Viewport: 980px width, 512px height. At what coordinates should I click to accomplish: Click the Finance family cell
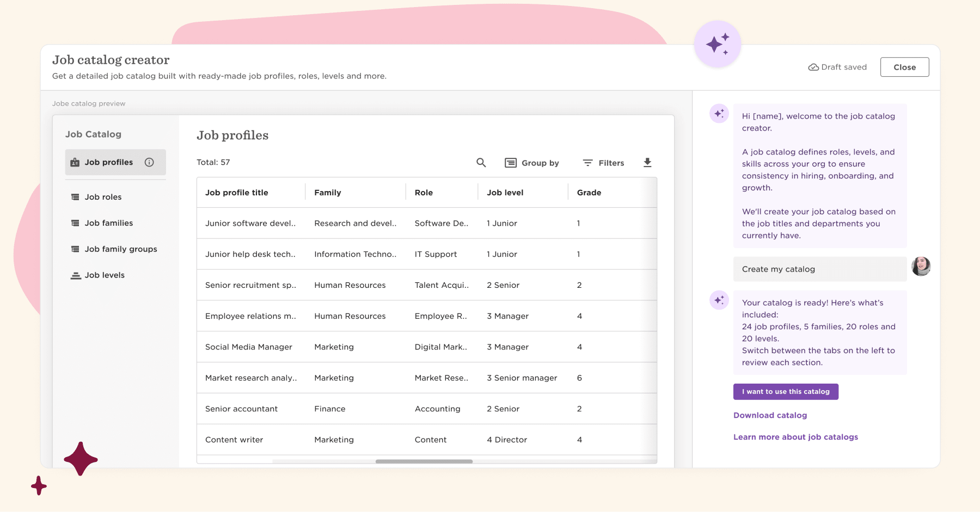point(330,409)
